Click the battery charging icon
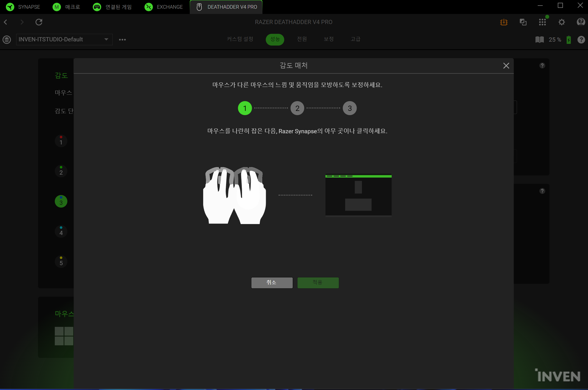 (x=569, y=40)
